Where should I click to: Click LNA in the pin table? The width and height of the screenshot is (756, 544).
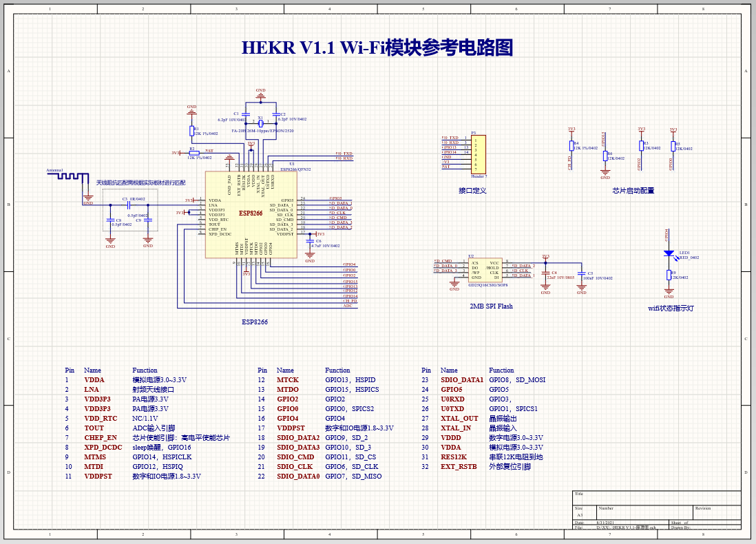pyautogui.click(x=92, y=389)
